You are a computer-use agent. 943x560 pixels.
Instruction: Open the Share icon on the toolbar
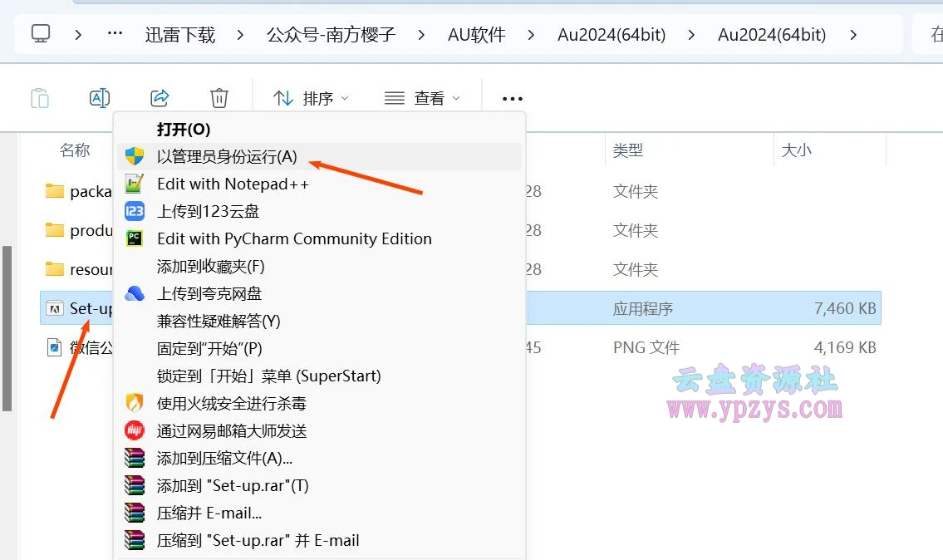159,97
